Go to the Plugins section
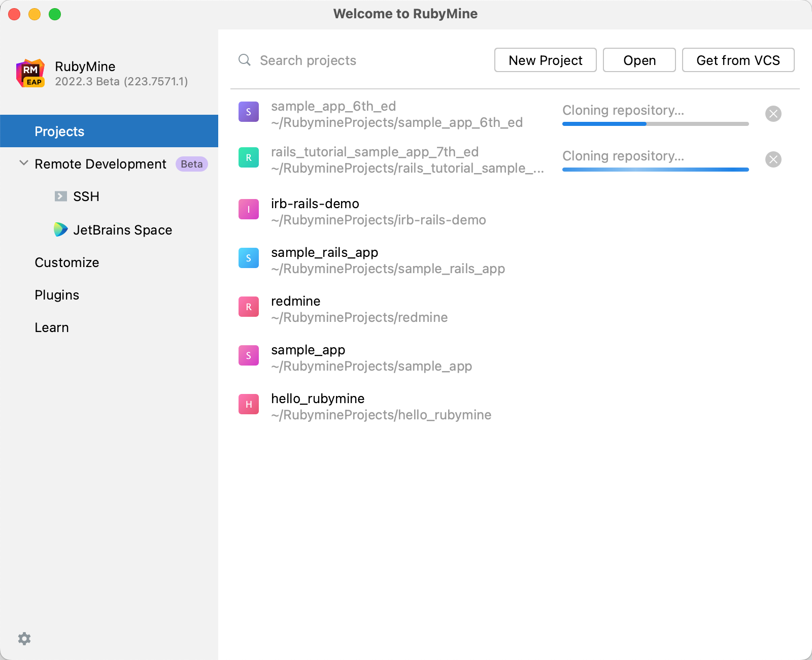 pos(57,295)
